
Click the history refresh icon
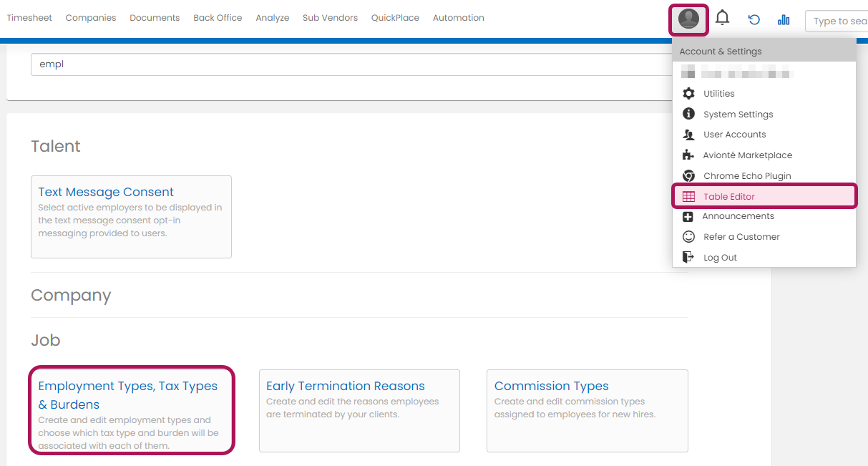click(x=754, y=20)
